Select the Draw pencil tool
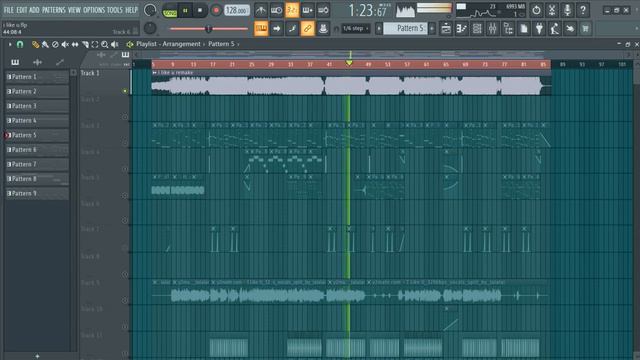This screenshot has height=360, width=640. click(36, 44)
